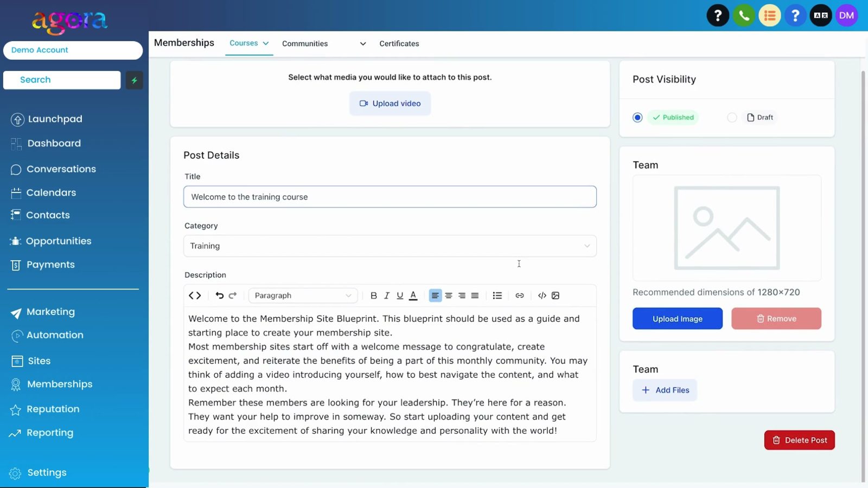
Task: Click the blue question mark icon
Action: point(795,16)
